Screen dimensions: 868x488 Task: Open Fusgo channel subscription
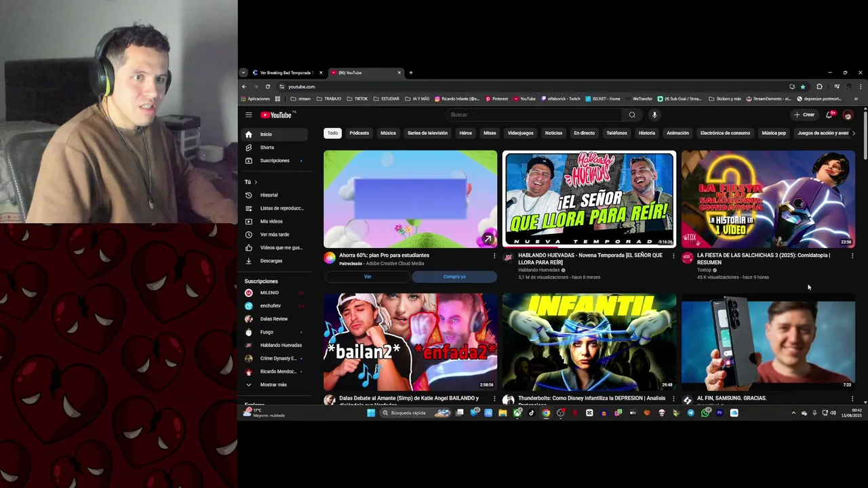pyautogui.click(x=275, y=332)
